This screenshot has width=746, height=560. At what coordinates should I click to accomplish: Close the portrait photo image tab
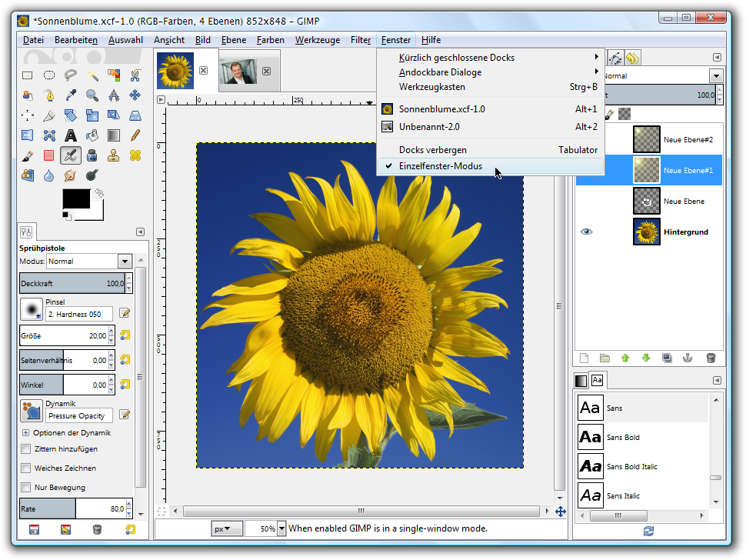point(266,71)
